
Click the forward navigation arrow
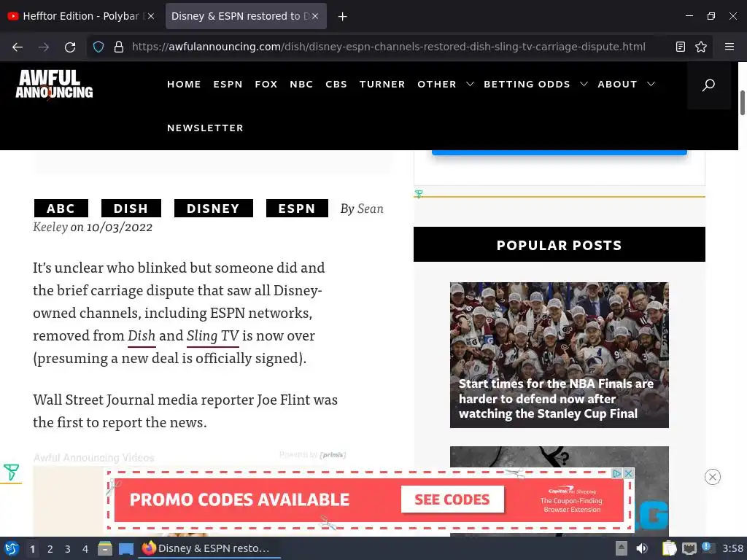pos(44,47)
